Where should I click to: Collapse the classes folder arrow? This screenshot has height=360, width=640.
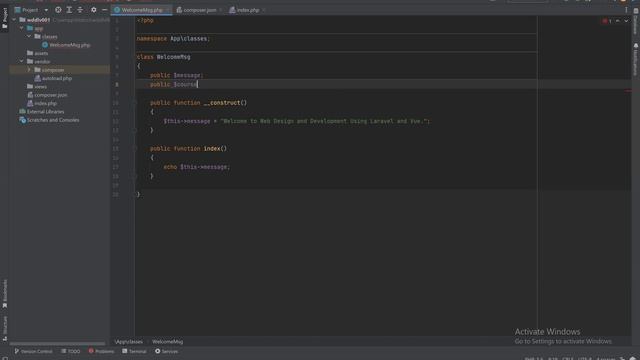tap(29, 36)
